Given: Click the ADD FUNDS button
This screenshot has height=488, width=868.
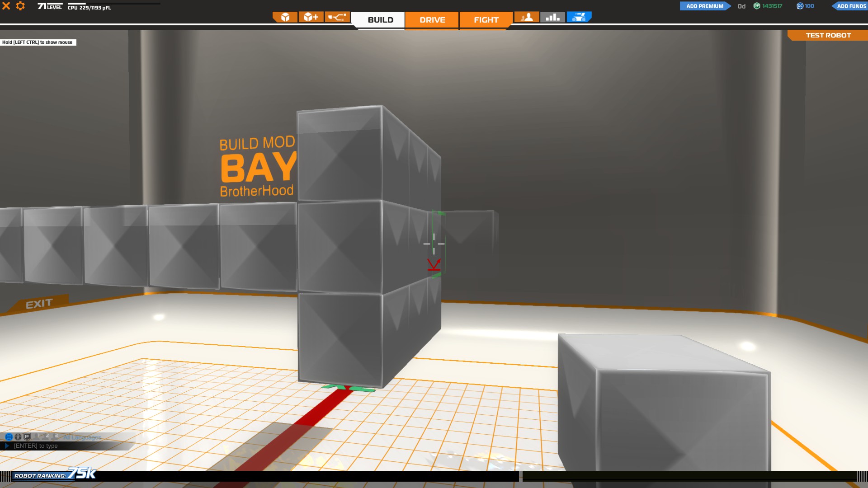Looking at the screenshot, I should tap(851, 6).
